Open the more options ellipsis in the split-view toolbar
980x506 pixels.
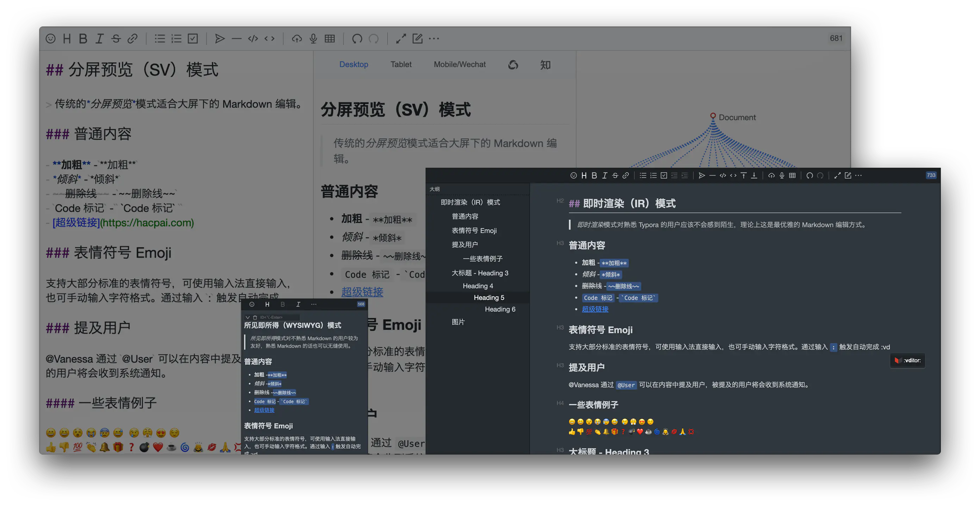point(434,38)
